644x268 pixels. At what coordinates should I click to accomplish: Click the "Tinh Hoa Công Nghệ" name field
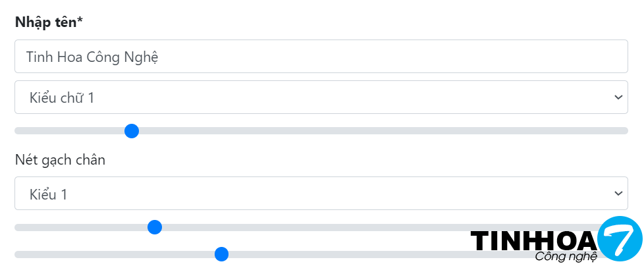tap(321, 57)
